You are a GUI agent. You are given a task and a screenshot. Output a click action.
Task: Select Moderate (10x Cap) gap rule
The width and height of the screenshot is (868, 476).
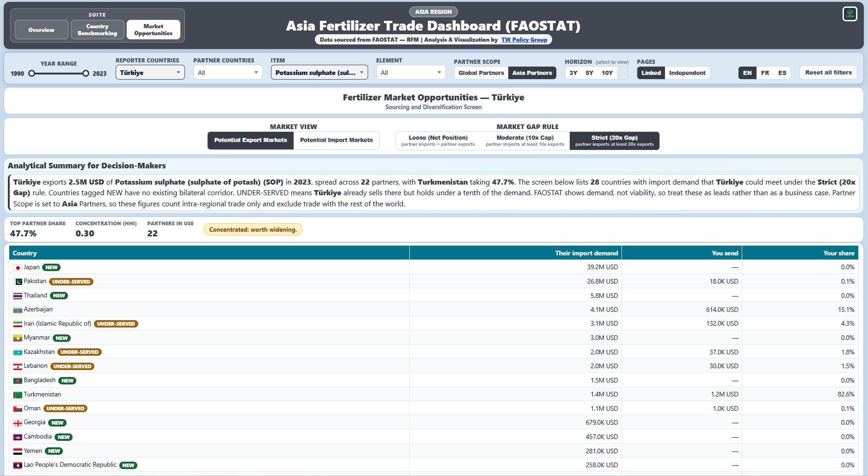pyautogui.click(x=525, y=141)
